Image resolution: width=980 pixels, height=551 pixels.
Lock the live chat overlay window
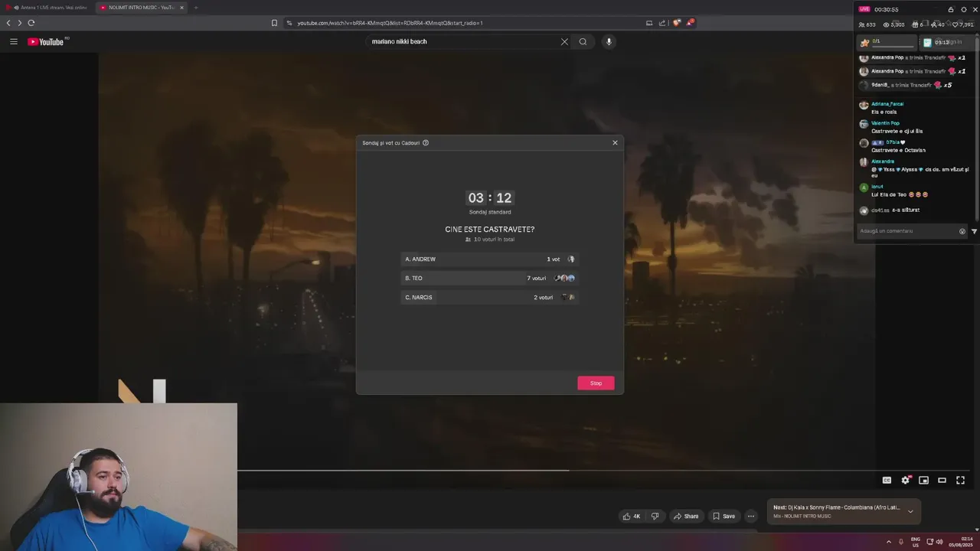(951, 9)
